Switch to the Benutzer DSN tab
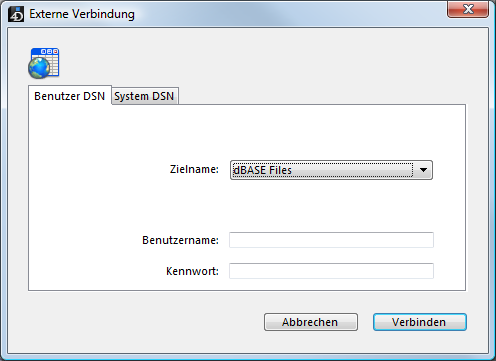 click(70, 96)
